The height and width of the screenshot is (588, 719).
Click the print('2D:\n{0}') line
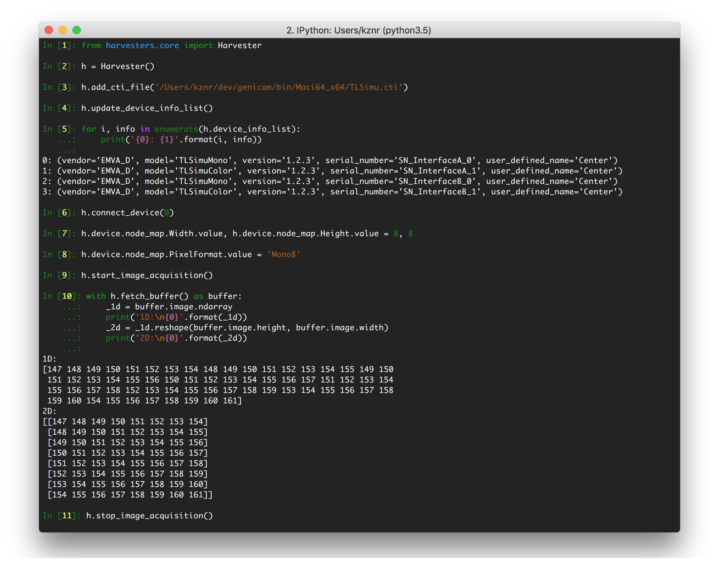[x=176, y=338]
